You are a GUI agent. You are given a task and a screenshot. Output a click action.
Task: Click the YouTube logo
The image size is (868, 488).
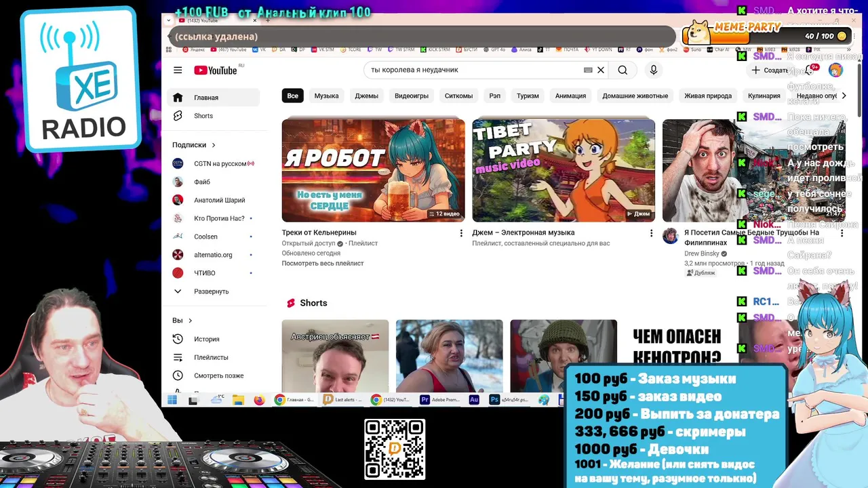click(216, 70)
